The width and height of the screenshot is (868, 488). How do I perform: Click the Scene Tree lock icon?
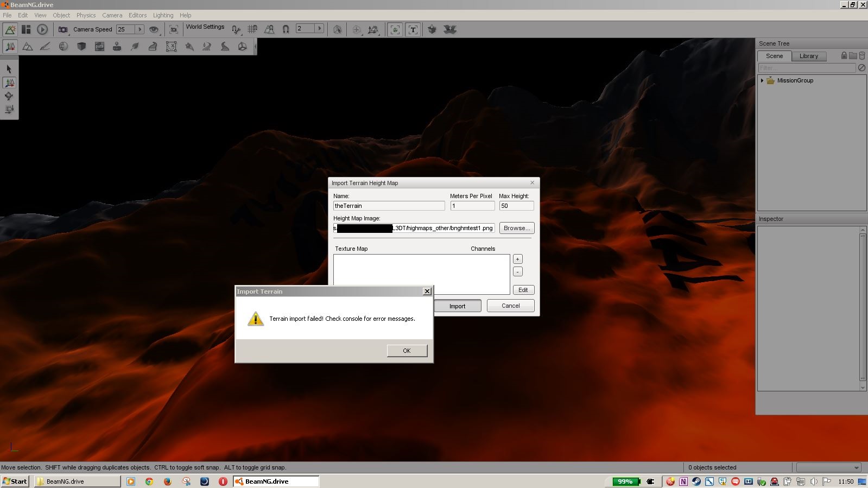pyautogui.click(x=844, y=55)
